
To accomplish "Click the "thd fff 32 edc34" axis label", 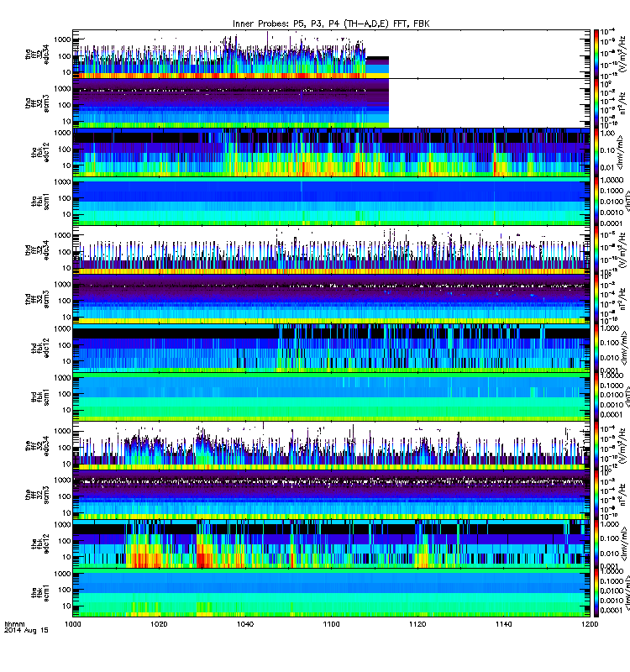I will click(x=37, y=250).
